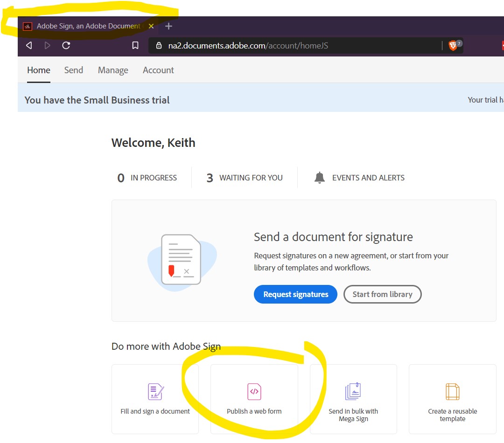The height and width of the screenshot is (443, 504).
Task: Click the Send a document for signature heading
Action: pos(333,237)
